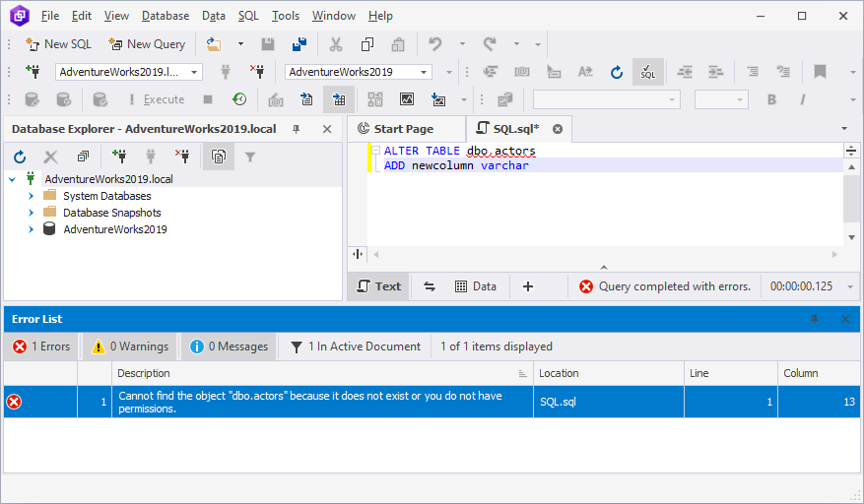Open the New SQL document button

coord(58,44)
